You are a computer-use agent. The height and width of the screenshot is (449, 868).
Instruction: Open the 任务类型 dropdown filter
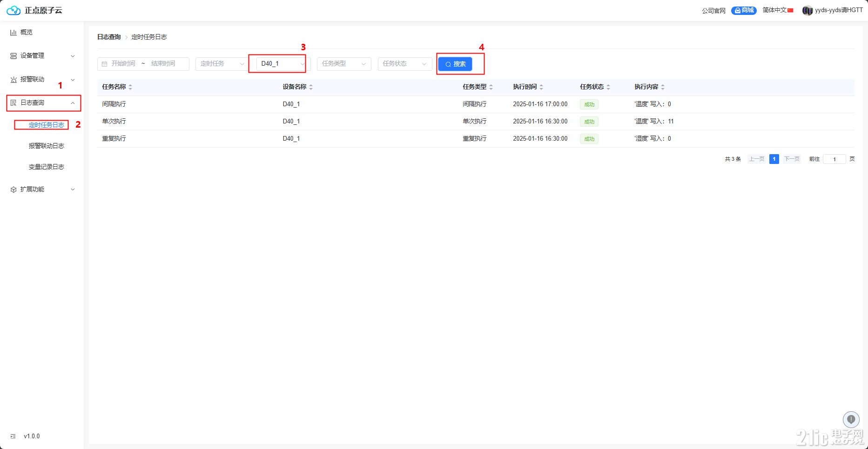tap(344, 64)
